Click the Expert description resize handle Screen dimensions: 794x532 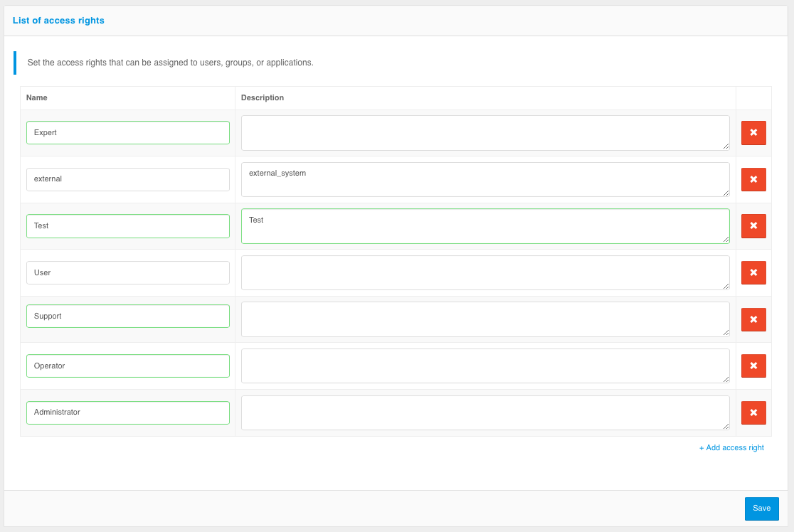point(726,147)
